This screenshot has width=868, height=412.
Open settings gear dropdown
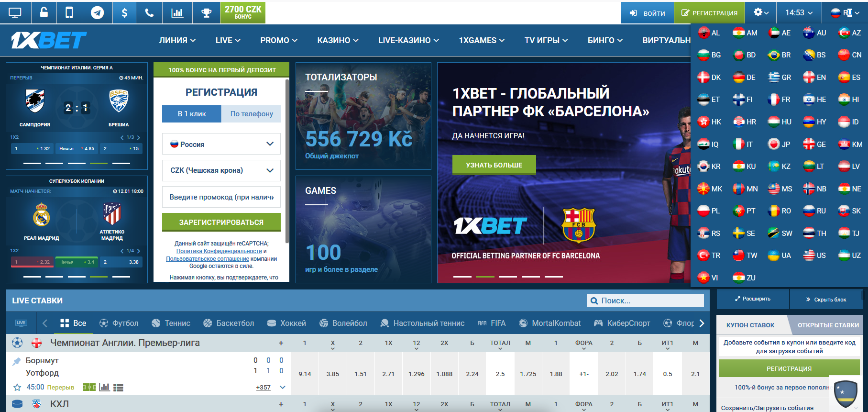click(761, 12)
